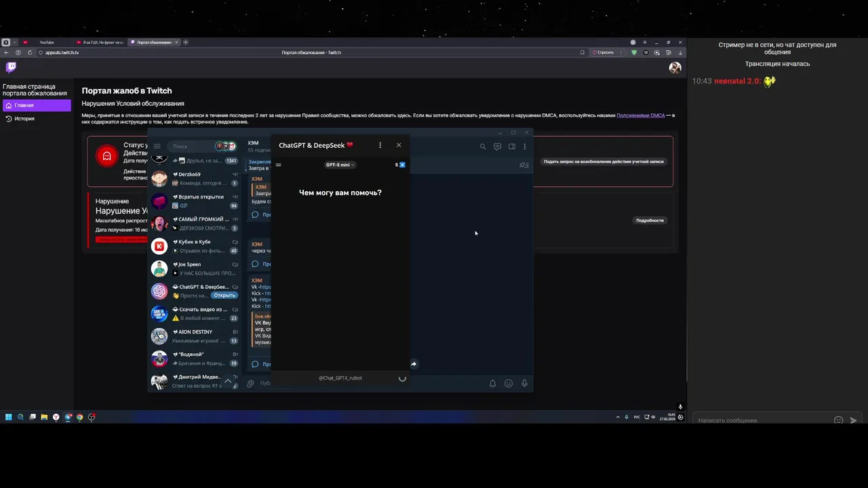
Task: Click the search magnifier in Telegram chat header
Action: coord(483,146)
